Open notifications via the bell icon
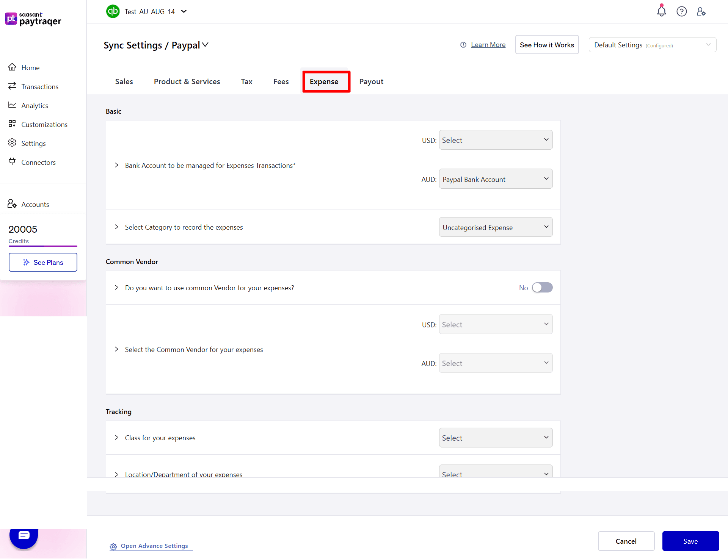 (x=661, y=11)
